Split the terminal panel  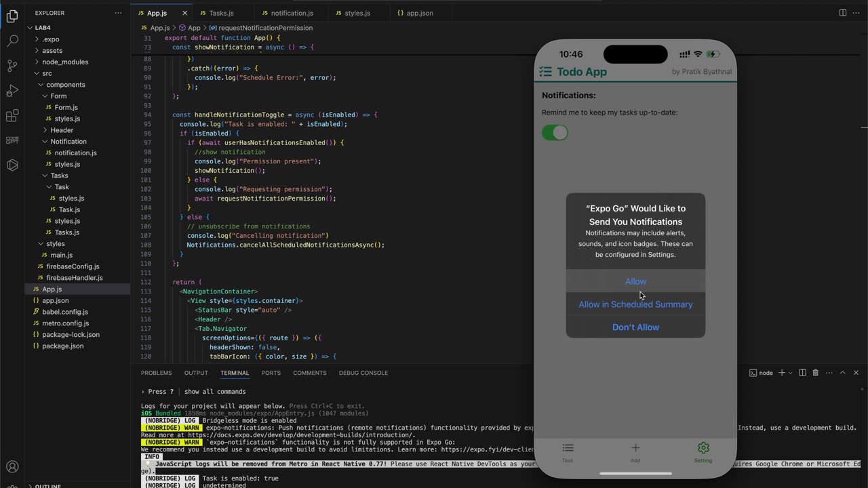tap(802, 373)
